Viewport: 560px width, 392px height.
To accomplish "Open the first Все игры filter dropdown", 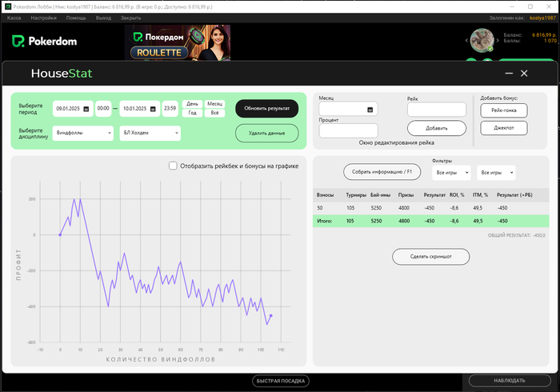I will pyautogui.click(x=451, y=173).
